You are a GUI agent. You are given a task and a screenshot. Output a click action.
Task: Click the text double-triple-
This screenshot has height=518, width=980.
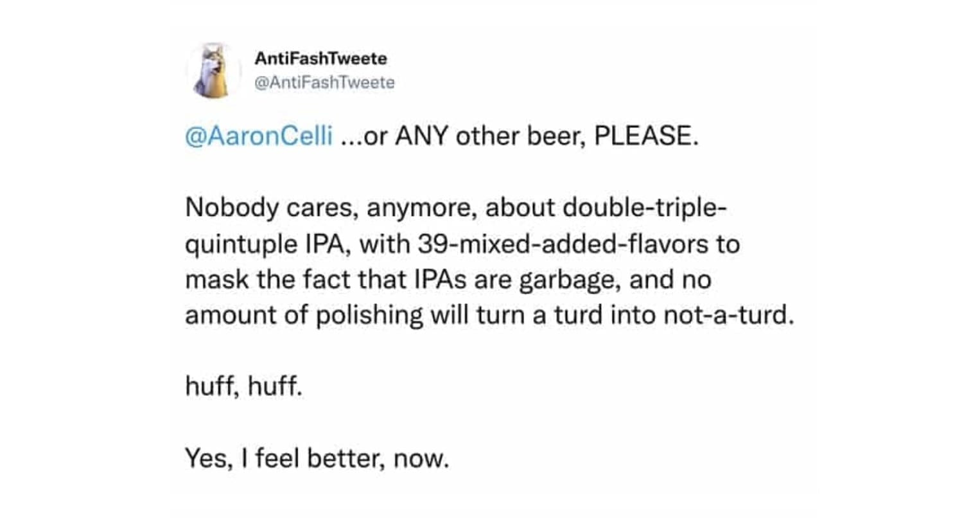click(x=645, y=208)
